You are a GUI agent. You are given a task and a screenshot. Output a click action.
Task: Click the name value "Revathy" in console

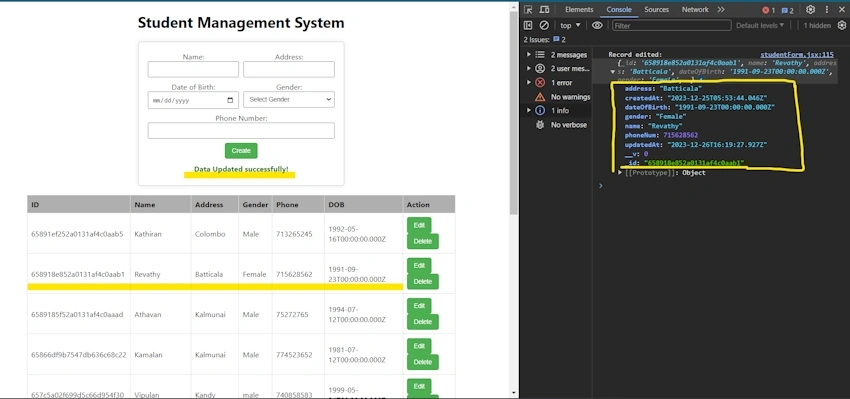click(665, 126)
